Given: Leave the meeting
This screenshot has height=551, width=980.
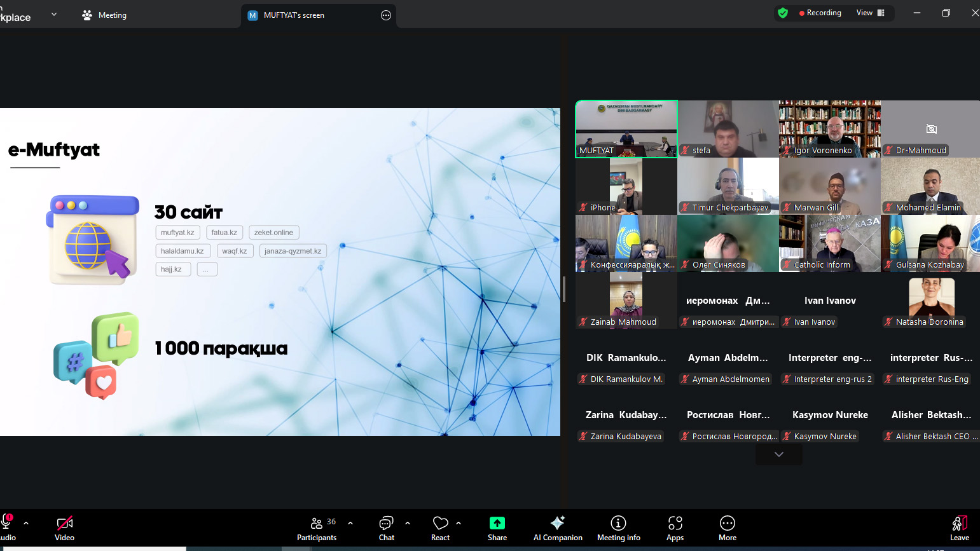Looking at the screenshot, I should pyautogui.click(x=959, y=528).
